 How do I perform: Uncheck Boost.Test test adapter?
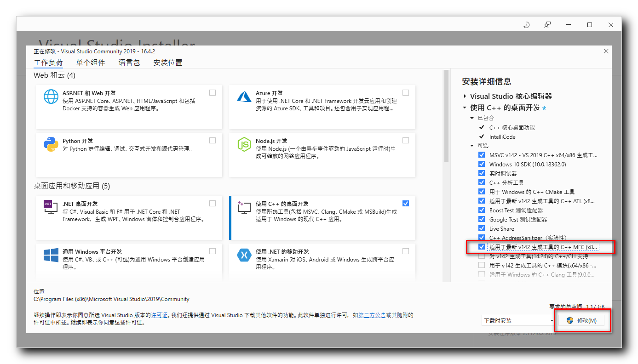(482, 210)
